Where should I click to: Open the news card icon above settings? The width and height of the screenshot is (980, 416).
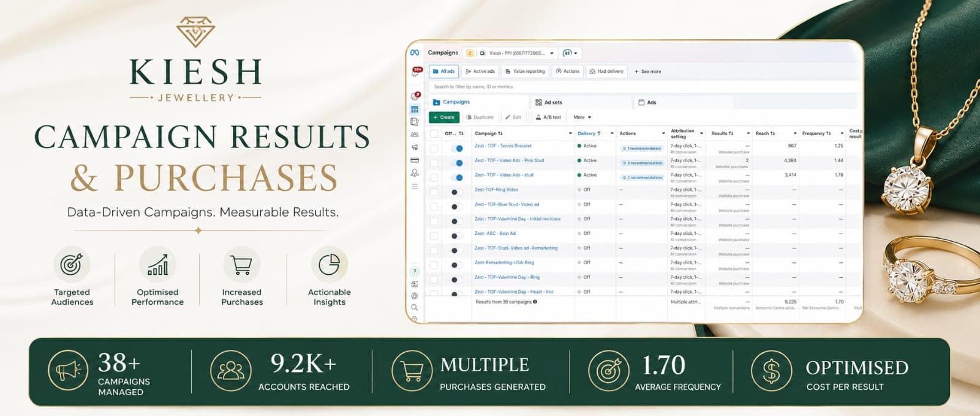click(415, 284)
